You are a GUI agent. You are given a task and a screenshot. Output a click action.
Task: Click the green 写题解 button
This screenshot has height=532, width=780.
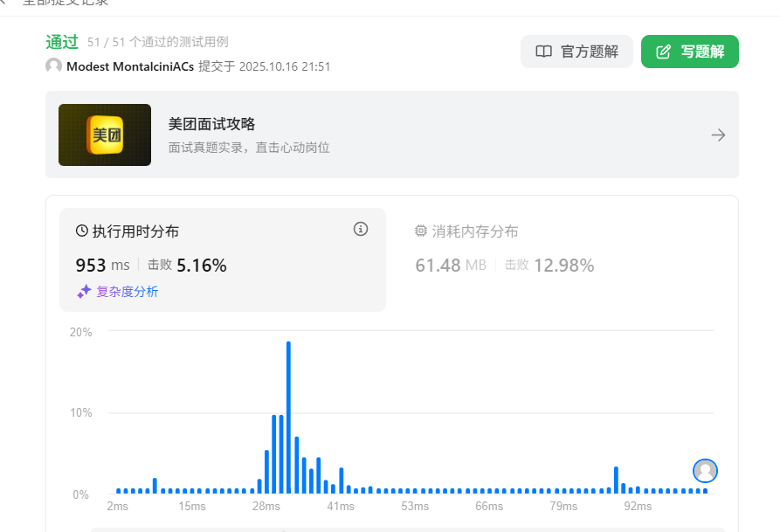point(689,52)
